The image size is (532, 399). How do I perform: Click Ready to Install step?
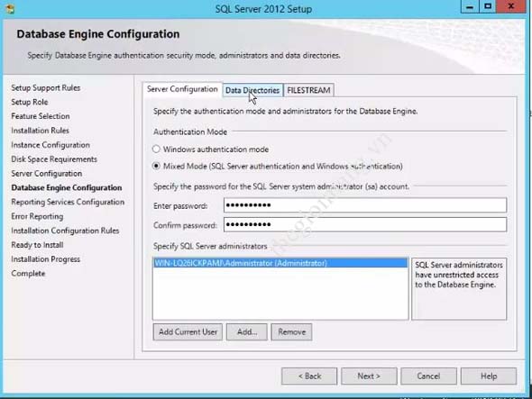[37, 245]
